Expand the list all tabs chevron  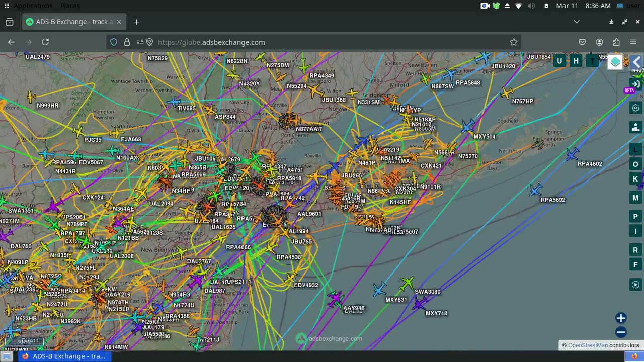[x=577, y=22]
